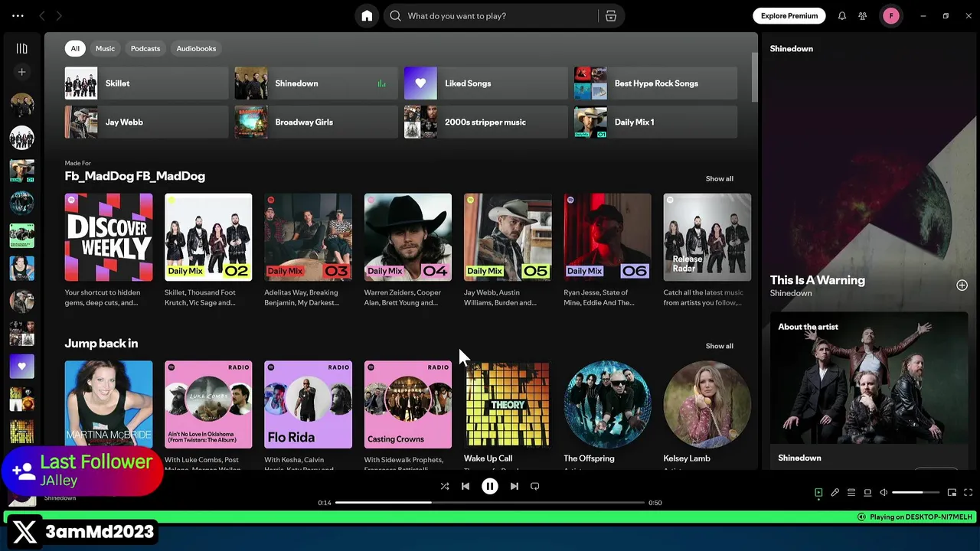Viewport: 980px width, 551px height.
Task: Open the Shinedown shortcut tile
Action: click(x=316, y=83)
